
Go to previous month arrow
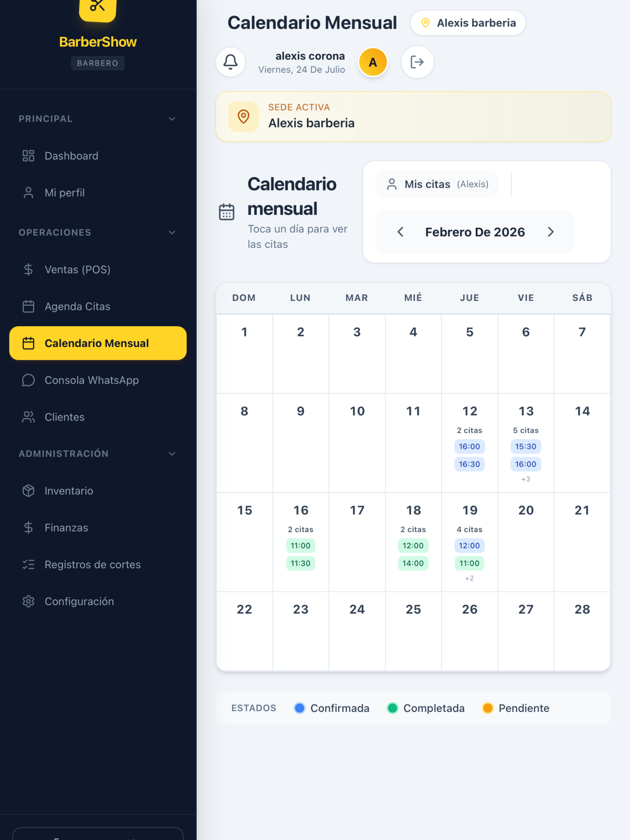pos(401,232)
